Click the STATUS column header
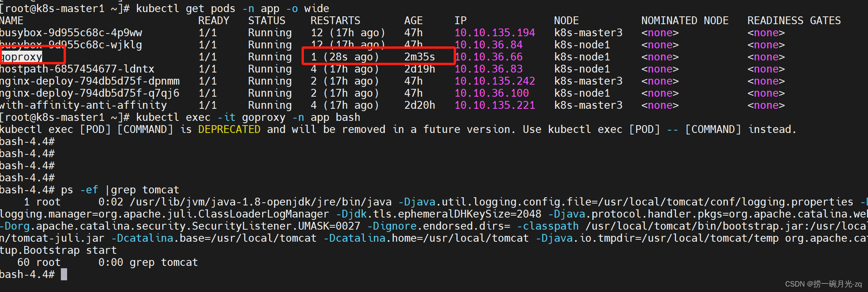 tap(267, 21)
